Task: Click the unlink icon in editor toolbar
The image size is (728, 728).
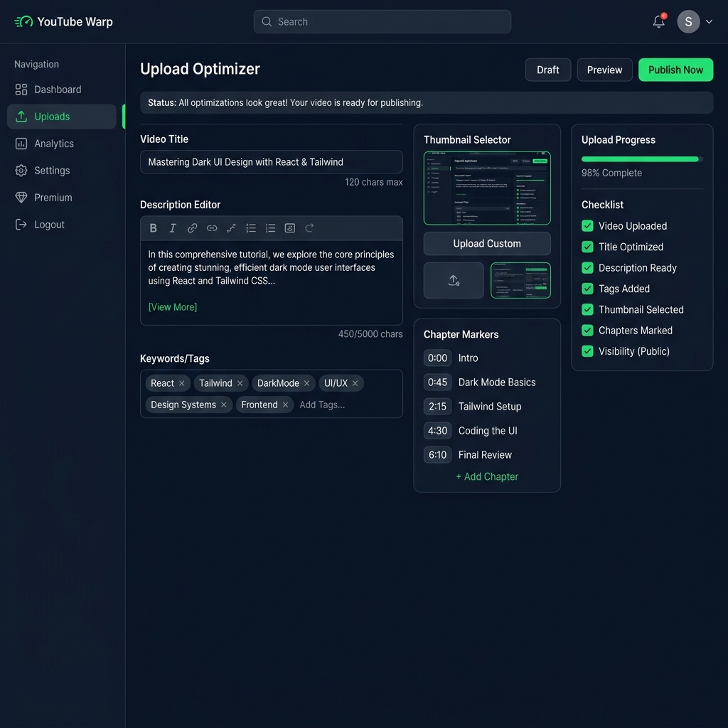Action: (231, 228)
